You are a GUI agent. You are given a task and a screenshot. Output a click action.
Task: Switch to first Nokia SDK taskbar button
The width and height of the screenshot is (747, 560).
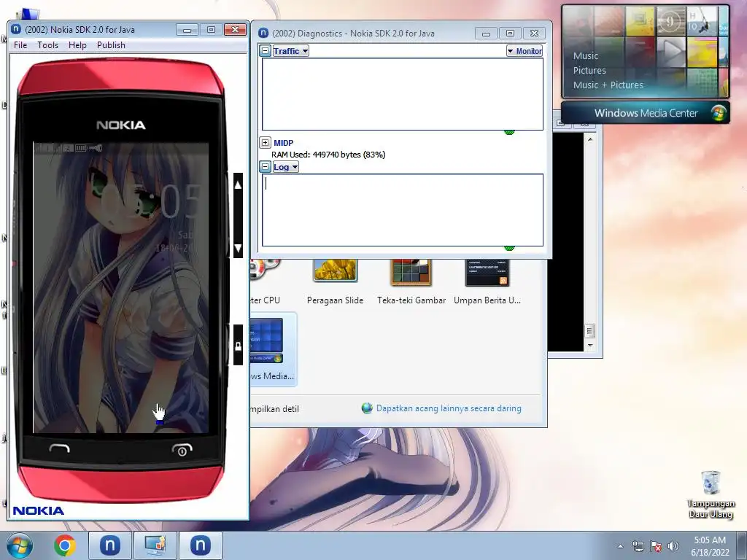point(109,545)
